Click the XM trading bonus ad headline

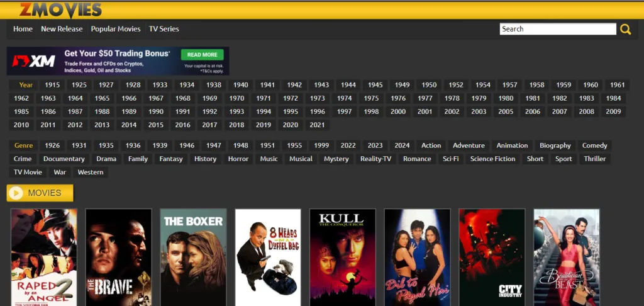(x=117, y=54)
